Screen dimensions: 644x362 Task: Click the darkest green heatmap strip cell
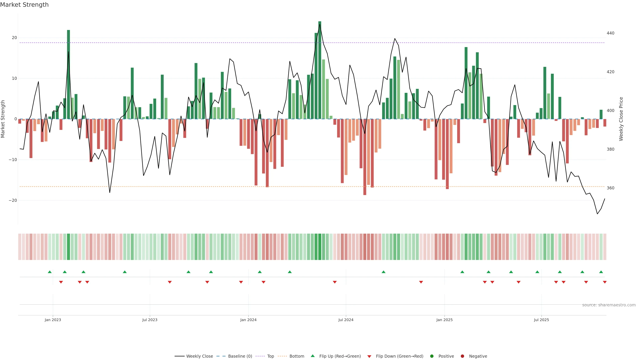[320, 247]
